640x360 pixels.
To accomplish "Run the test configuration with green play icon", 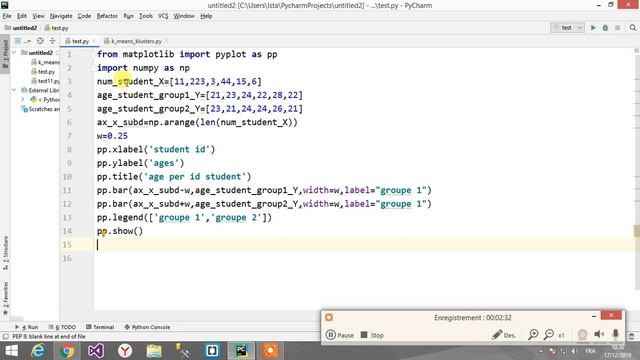I will [593, 28].
